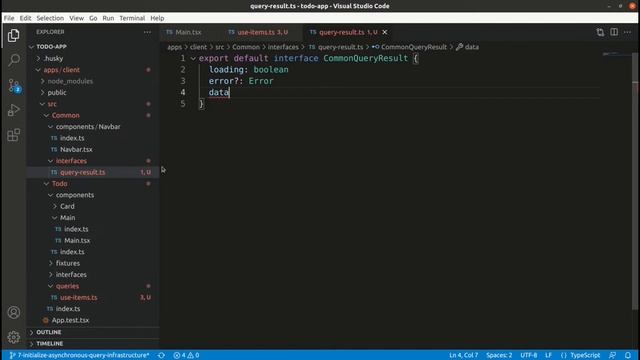This screenshot has width=640, height=360.
Task: Open Navbar.tsx file in explorer
Action: coord(76,149)
